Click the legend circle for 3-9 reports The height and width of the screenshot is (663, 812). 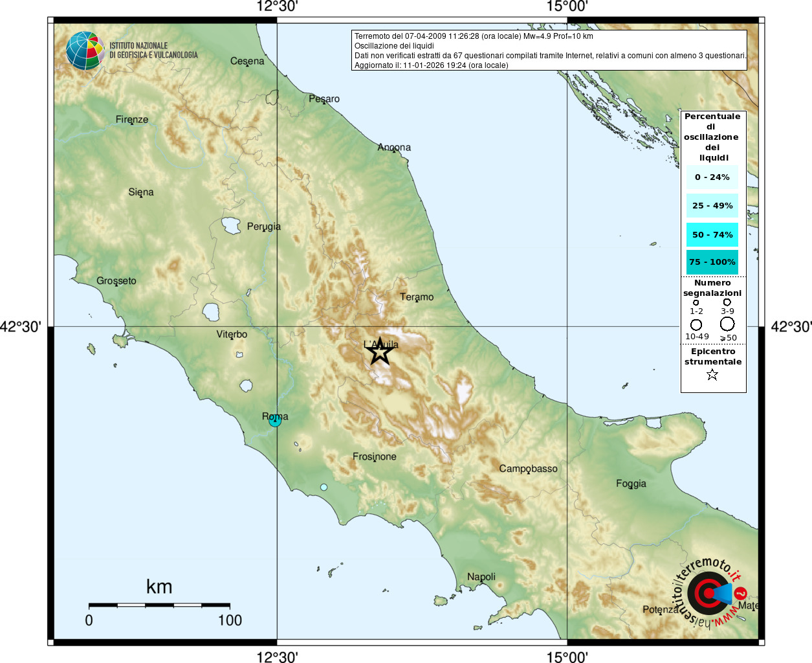pyautogui.click(x=727, y=302)
